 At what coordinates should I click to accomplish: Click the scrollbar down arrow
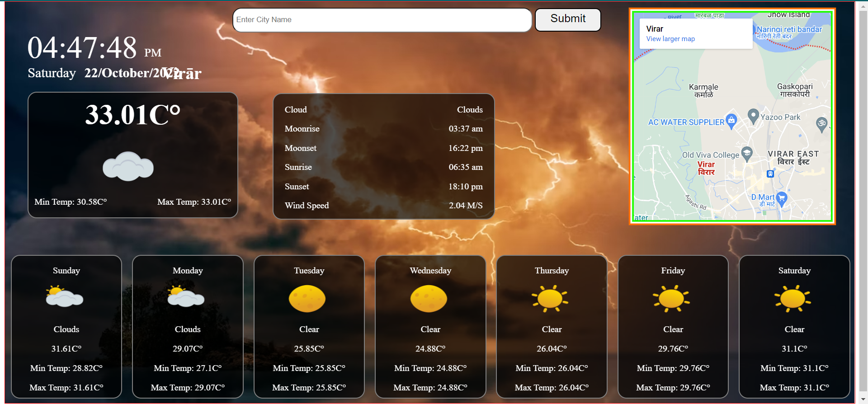click(862, 399)
